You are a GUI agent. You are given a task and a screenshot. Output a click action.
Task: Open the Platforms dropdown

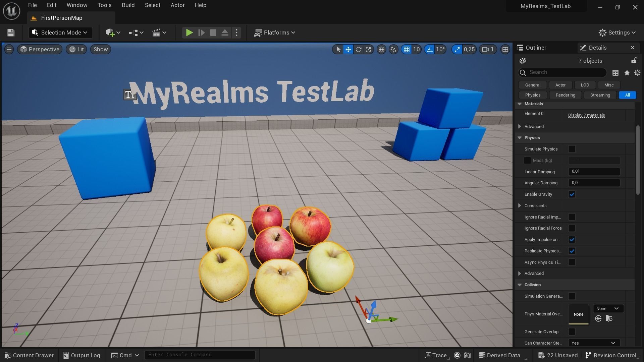click(275, 33)
